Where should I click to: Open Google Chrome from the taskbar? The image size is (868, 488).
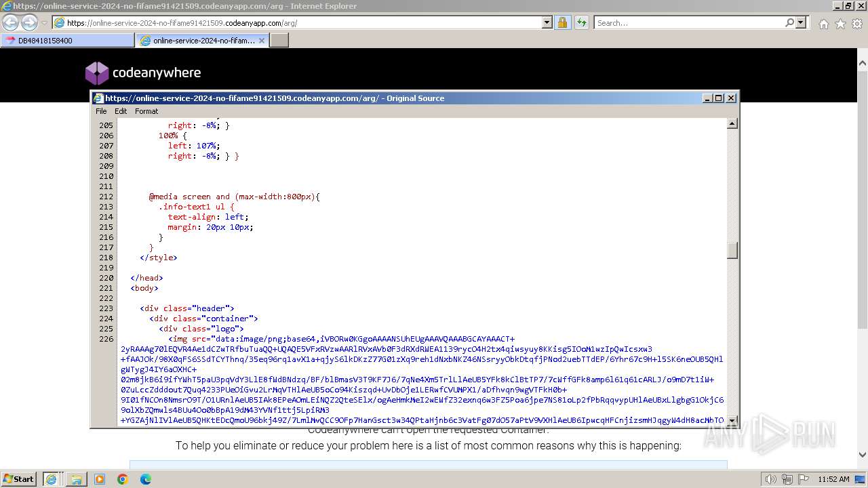point(123,479)
